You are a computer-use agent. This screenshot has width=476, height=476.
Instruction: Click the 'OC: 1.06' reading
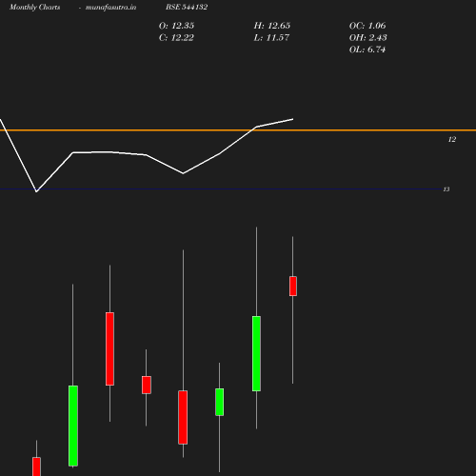pyautogui.click(x=367, y=26)
